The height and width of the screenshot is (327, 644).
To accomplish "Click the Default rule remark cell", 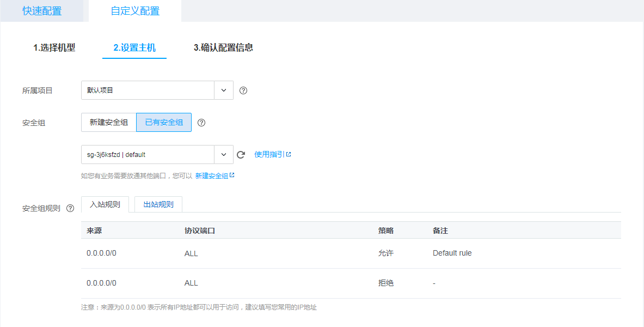I will 452,253.
